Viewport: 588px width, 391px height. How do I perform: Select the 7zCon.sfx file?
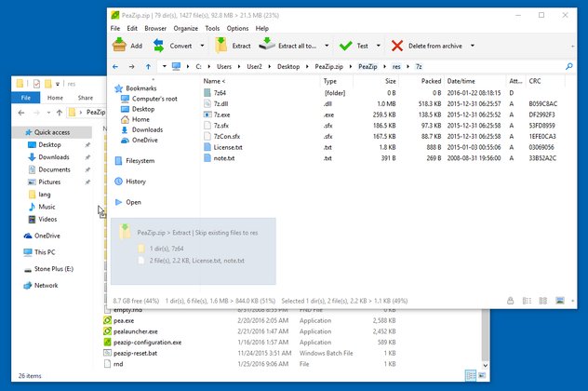tap(381, 136)
